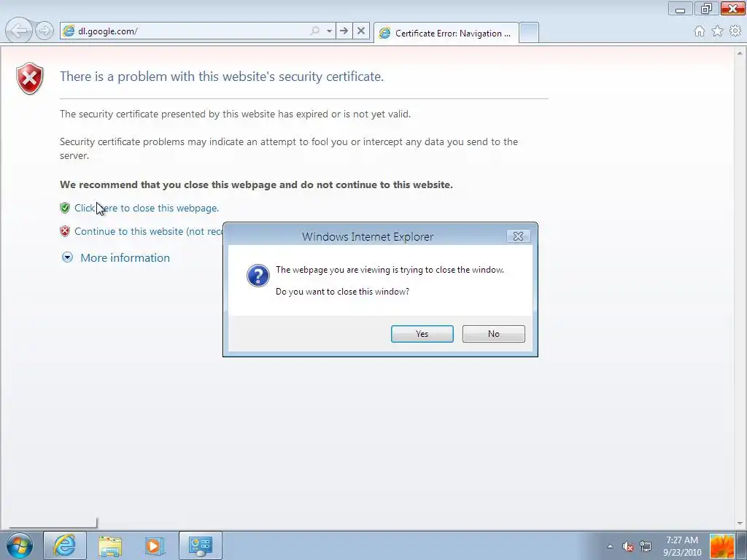This screenshot has height=560, width=747.
Task: Close the Windows Internet Explorer dialog
Action: point(519,236)
